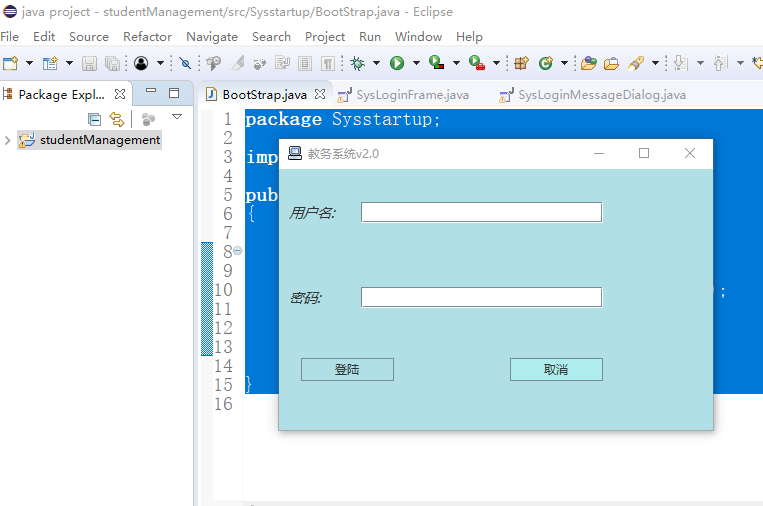The height and width of the screenshot is (506, 763).
Task: Click the New wizard toolbar icon
Action: pyautogui.click(x=10, y=63)
